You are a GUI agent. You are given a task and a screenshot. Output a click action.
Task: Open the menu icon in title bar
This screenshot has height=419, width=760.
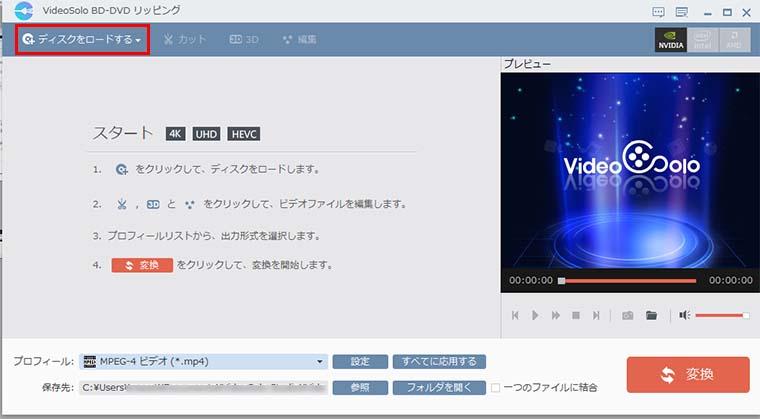682,11
